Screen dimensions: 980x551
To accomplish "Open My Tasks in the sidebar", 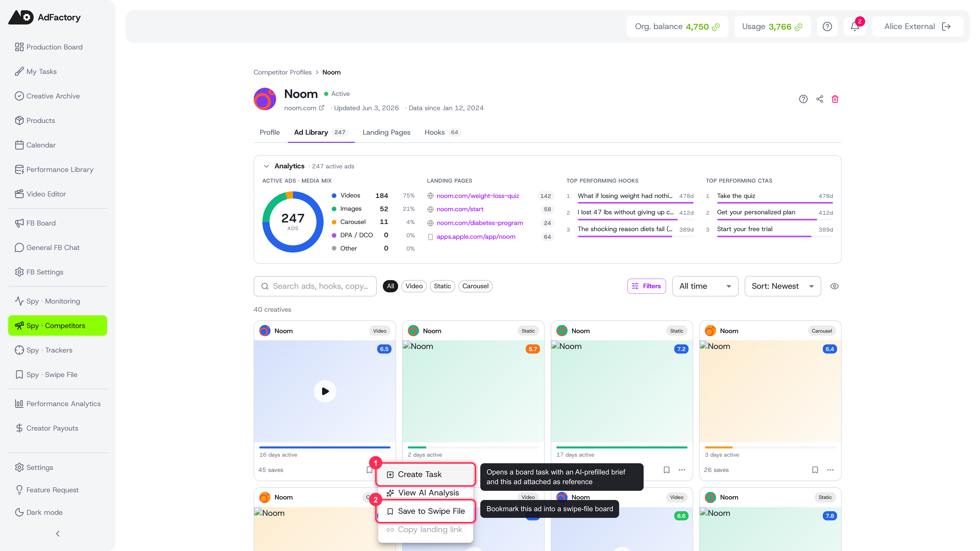I will tap(57, 71).
